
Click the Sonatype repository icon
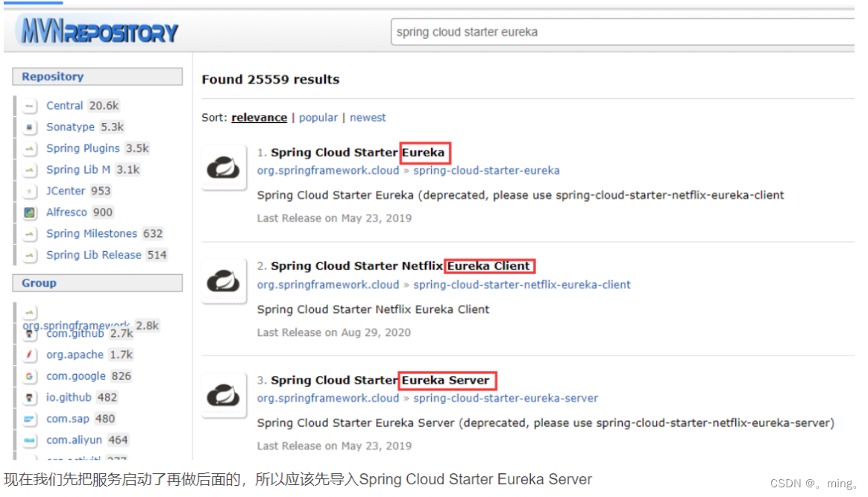30,127
